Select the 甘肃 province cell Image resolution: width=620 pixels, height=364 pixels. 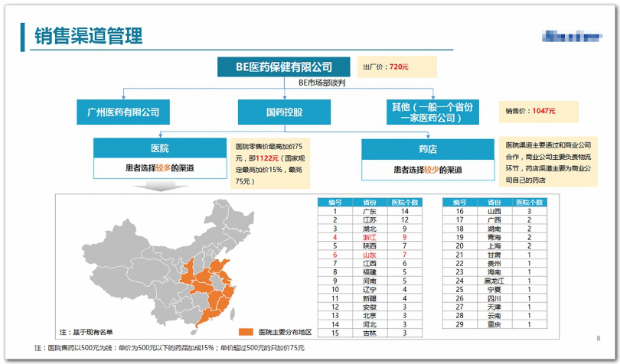coord(494,255)
